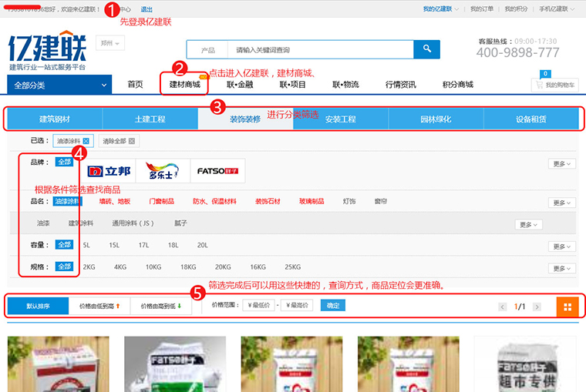Select 全部 for the 容量 filter

tap(63, 245)
